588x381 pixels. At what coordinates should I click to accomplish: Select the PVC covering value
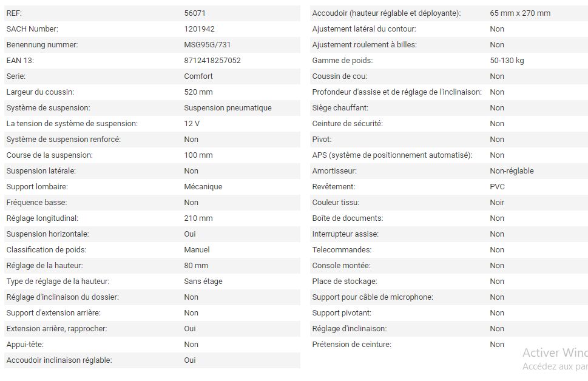pyautogui.click(x=497, y=187)
